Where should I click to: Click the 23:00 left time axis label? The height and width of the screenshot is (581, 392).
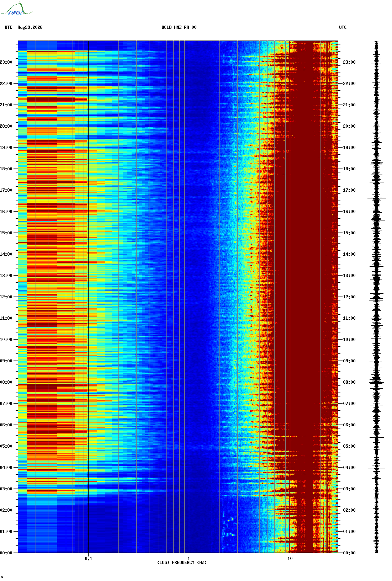click(6, 62)
